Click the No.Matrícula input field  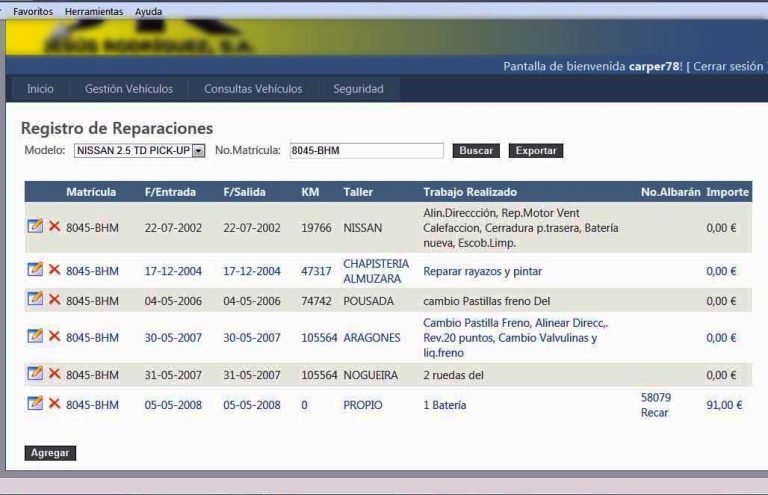coord(365,151)
